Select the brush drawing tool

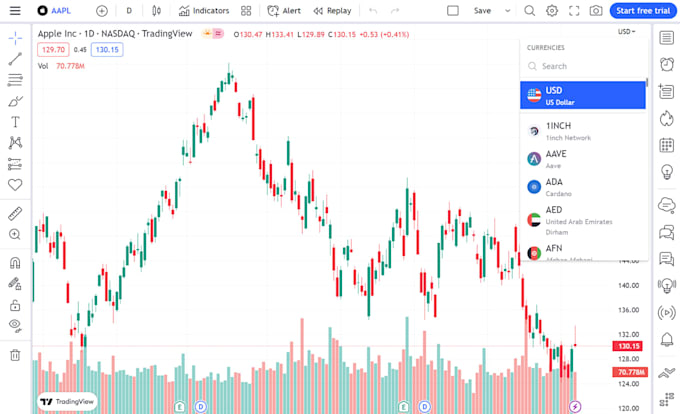coord(15,101)
